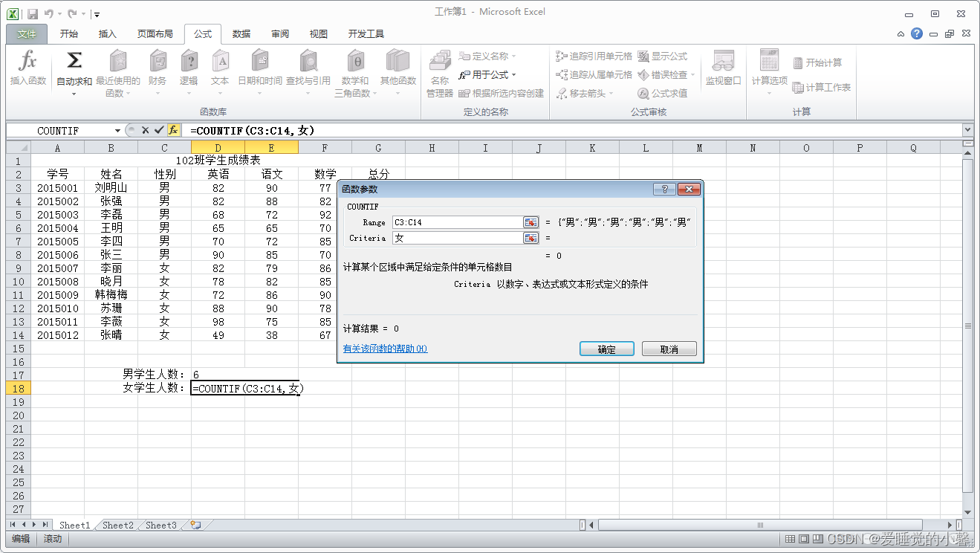The image size is (980, 553).
Task: Open the File (文件) tab
Action: pyautogui.click(x=27, y=33)
